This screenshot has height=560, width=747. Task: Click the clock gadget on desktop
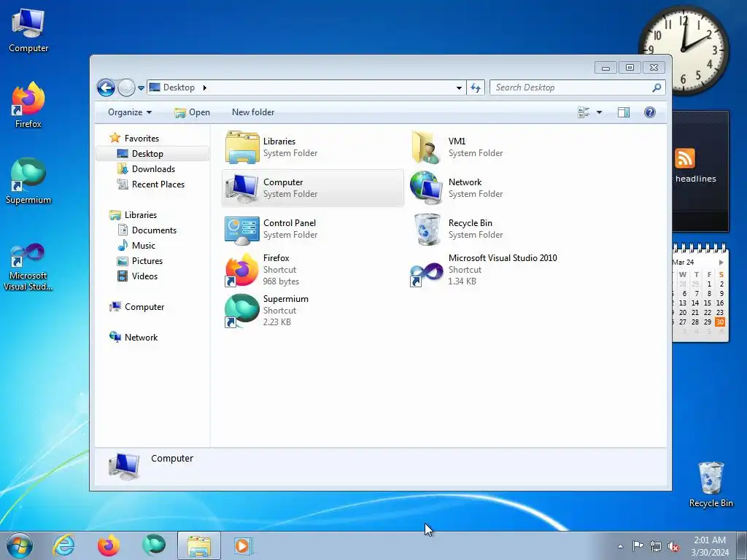click(684, 50)
